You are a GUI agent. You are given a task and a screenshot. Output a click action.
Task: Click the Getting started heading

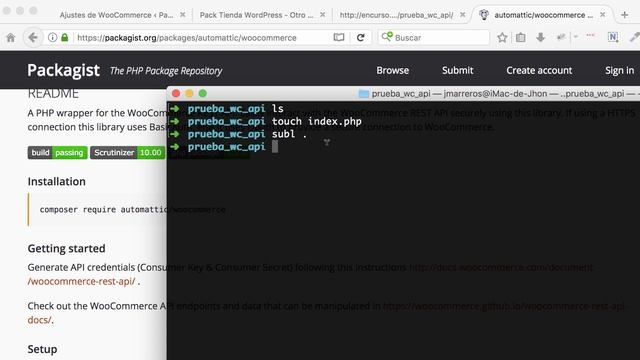[x=67, y=248]
